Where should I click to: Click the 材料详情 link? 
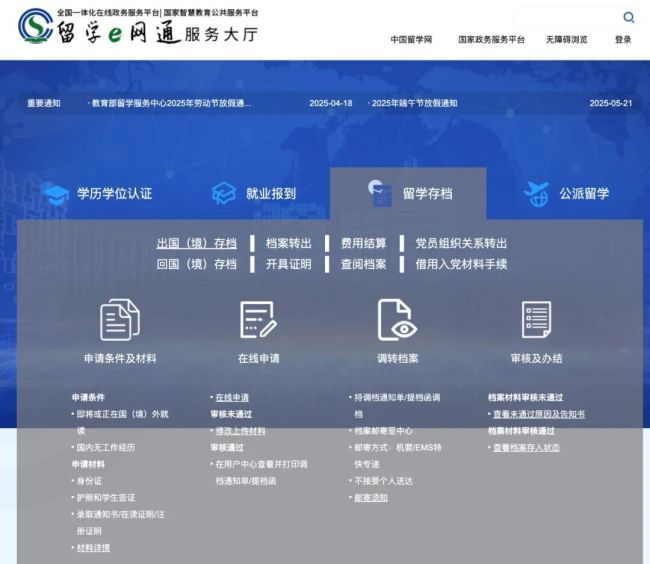click(93, 548)
